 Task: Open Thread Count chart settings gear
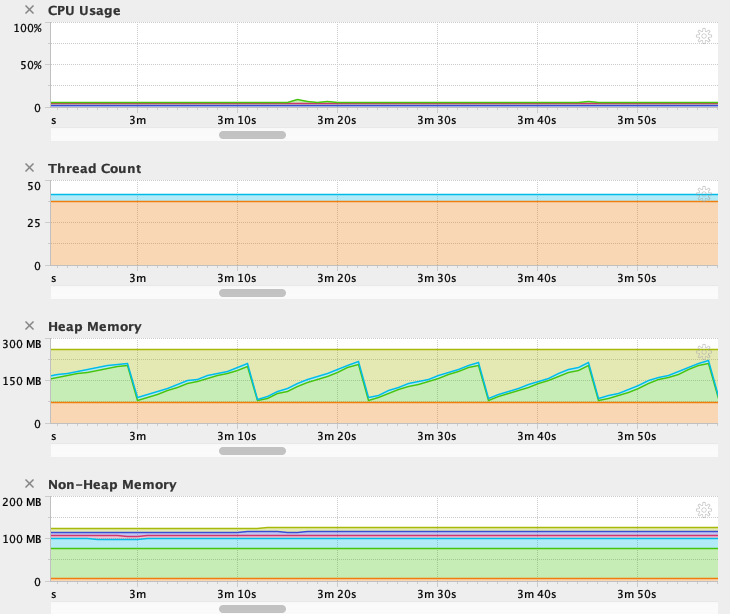(703, 194)
